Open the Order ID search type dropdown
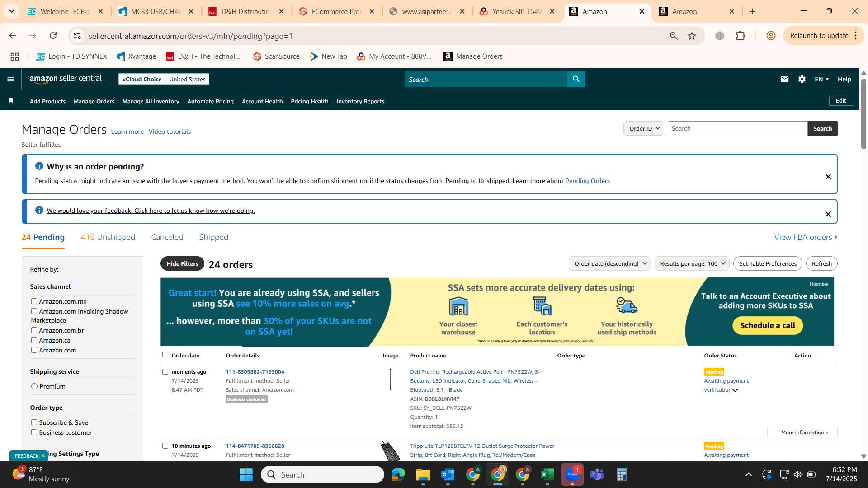868x488 pixels. click(643, 128)
